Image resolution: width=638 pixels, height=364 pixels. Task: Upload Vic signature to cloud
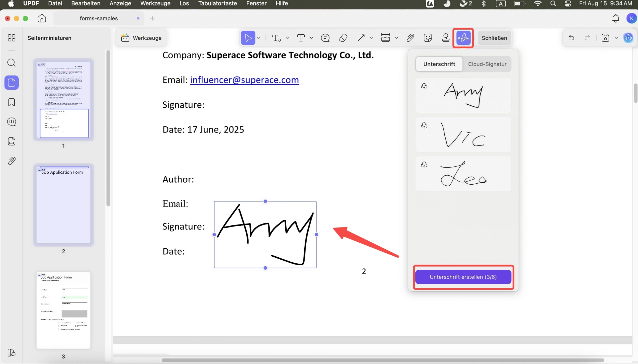click(424, 126)
